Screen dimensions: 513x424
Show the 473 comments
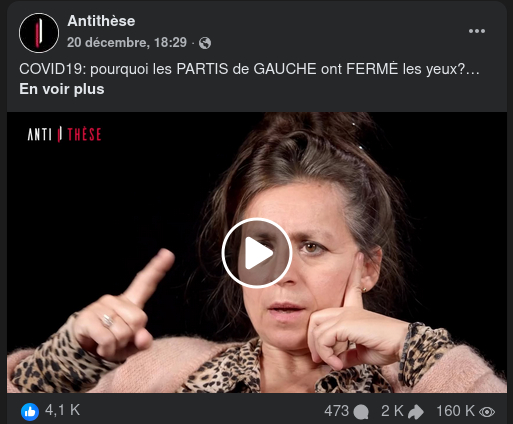337,411
